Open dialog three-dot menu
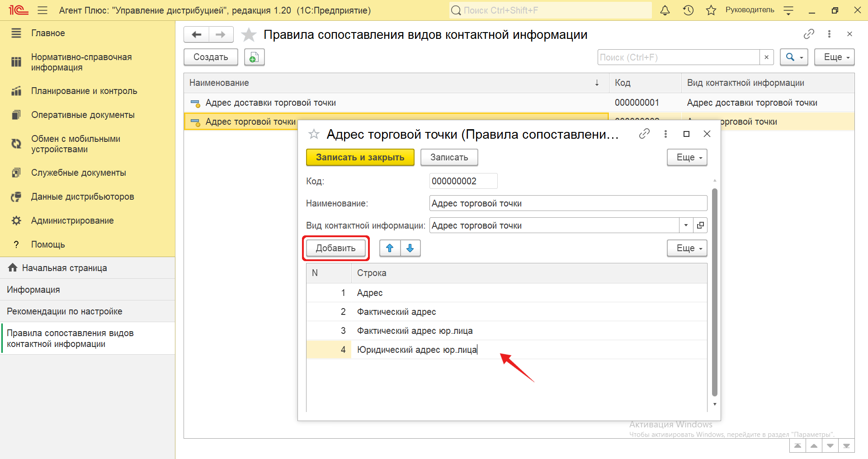This screenshot has width=868, height=459. pyautogui.click(x=665, y=134)
